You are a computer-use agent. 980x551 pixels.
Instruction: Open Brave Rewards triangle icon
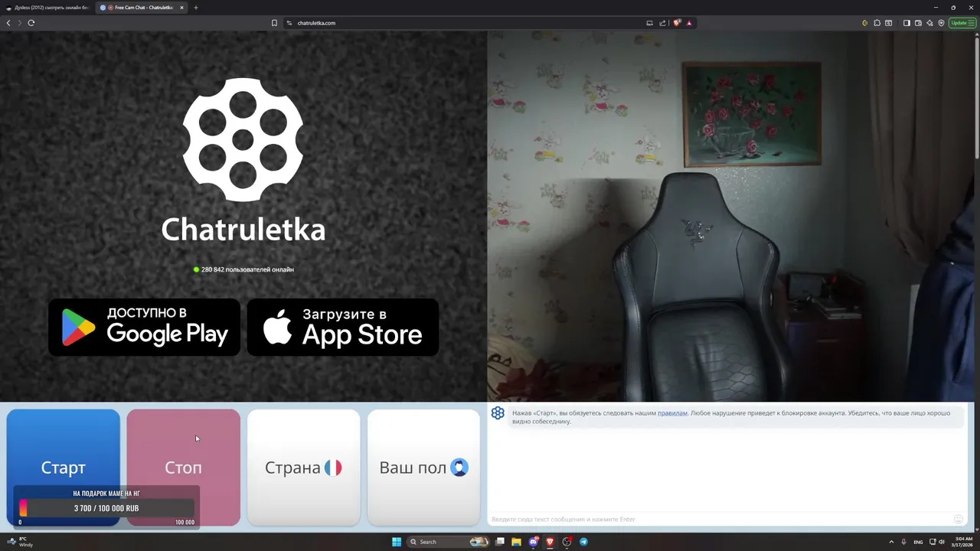coord(689,23)
